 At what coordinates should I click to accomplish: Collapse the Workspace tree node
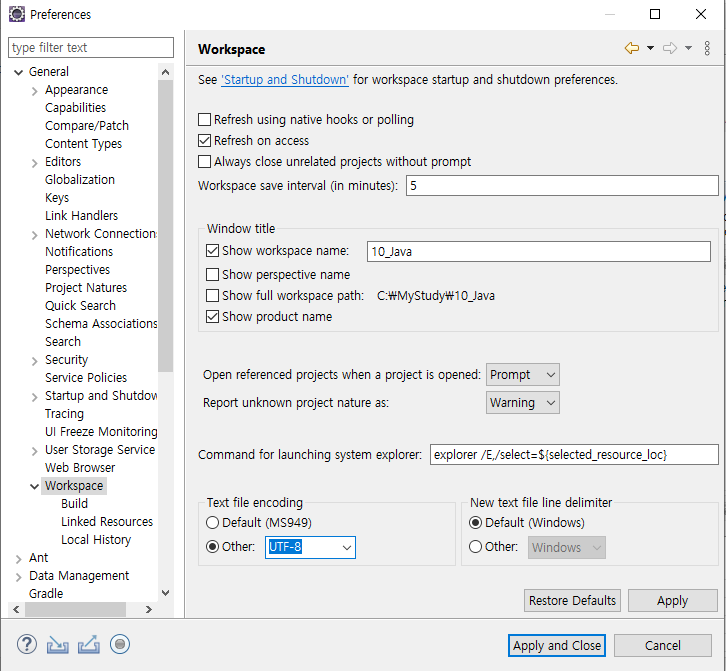tap(34, 486)
